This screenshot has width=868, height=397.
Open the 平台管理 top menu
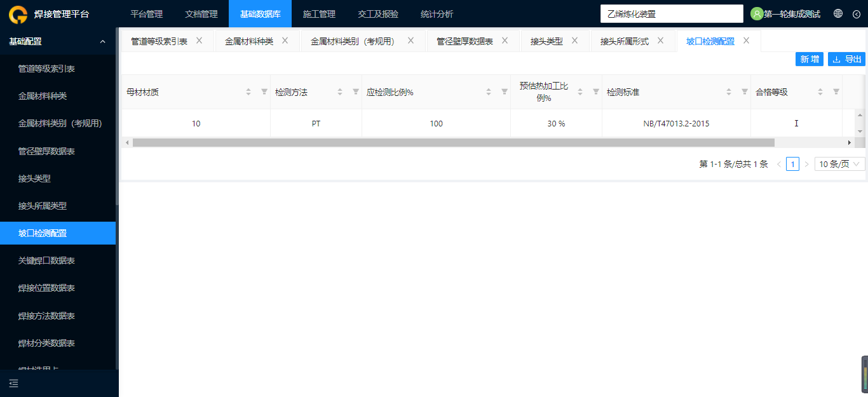coord(146,14)
